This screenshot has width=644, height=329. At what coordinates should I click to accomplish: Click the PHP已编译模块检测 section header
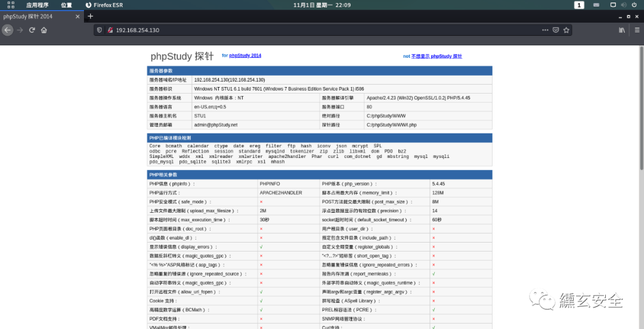(320, 138)
